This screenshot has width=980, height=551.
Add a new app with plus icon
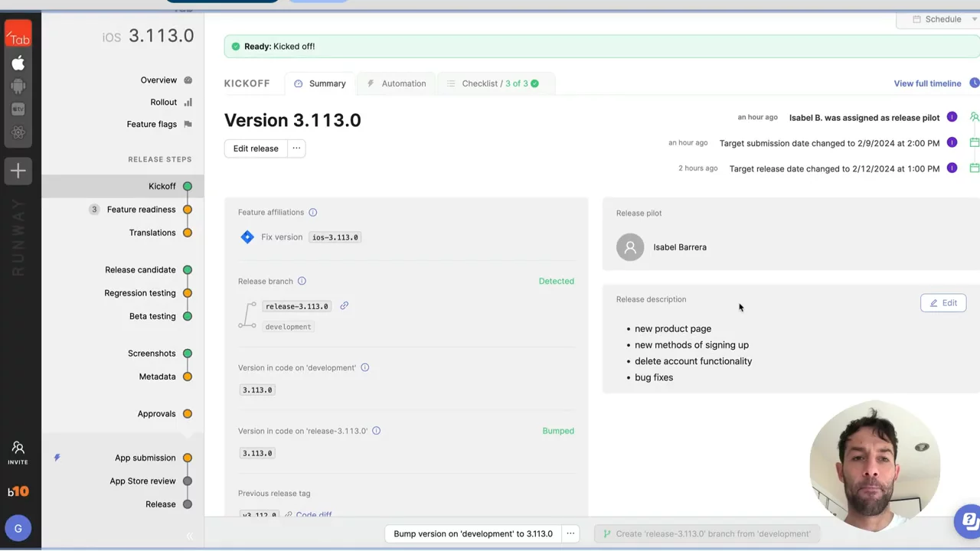18,171
